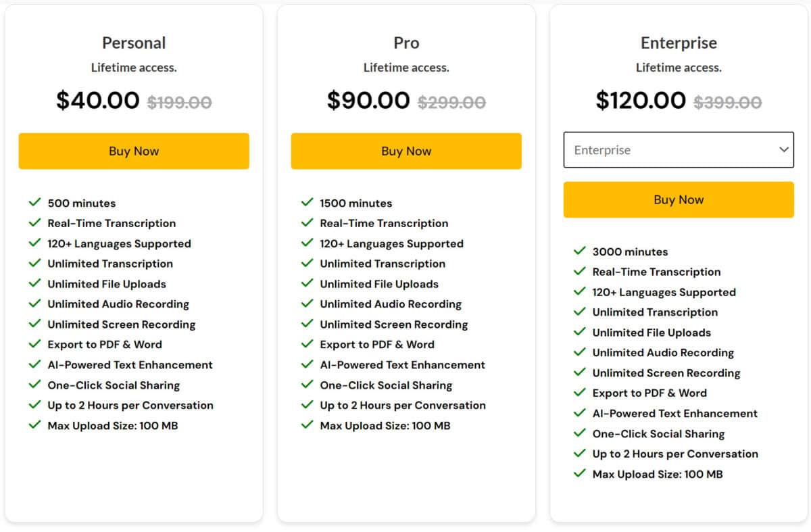Screen dimensions: 811x532
Task: Click the $40.00 Personal price
Action: click(x=98, y=100)
